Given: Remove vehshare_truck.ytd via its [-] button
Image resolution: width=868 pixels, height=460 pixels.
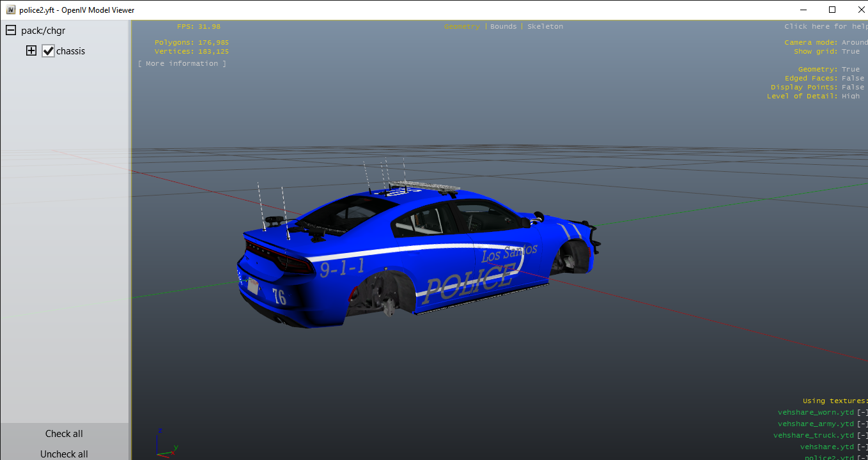Looking at the screenshot, I should point(863,436).
